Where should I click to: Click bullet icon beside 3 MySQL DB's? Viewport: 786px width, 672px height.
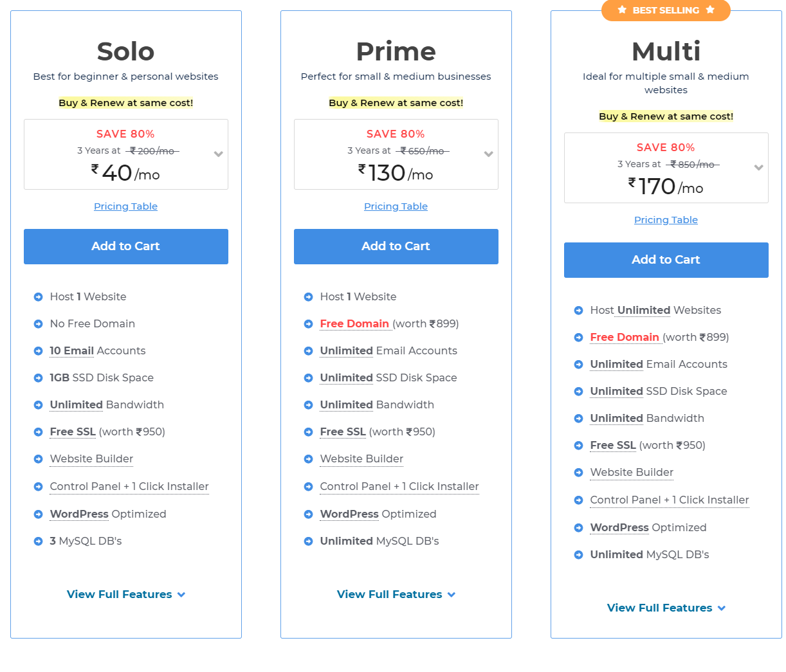[38, 541]
